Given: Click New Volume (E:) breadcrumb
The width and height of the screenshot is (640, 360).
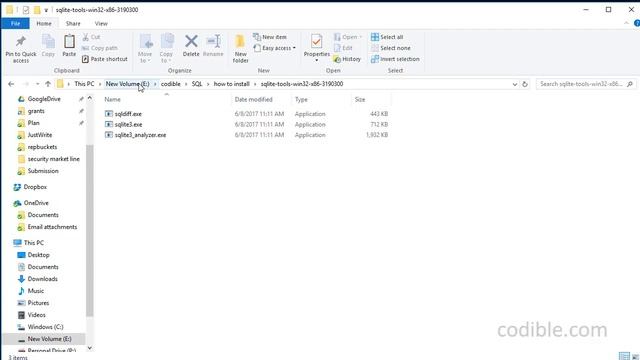Looking at the screenshot, I should 127,84.
